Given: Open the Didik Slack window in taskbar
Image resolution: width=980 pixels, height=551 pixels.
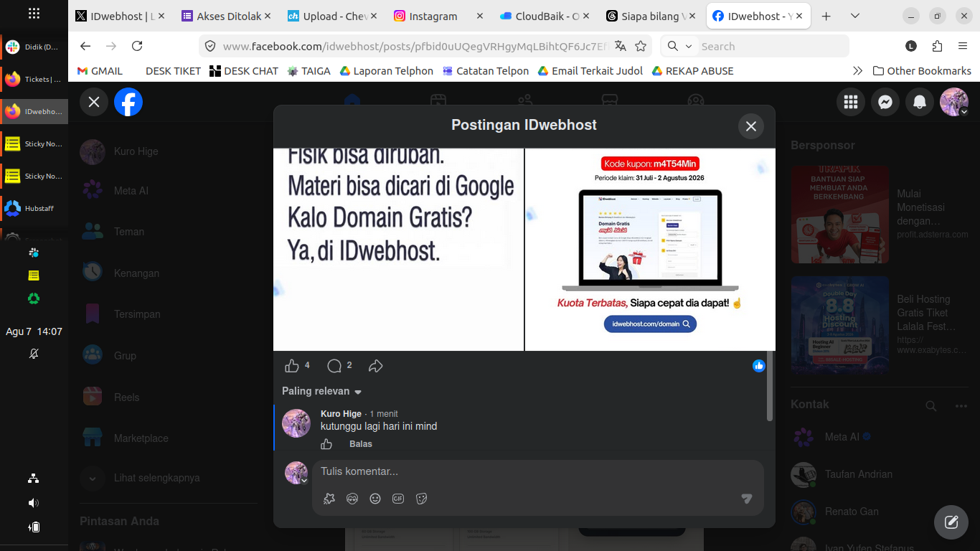Looking at the screenshot, I should click(x=34, y=47).
